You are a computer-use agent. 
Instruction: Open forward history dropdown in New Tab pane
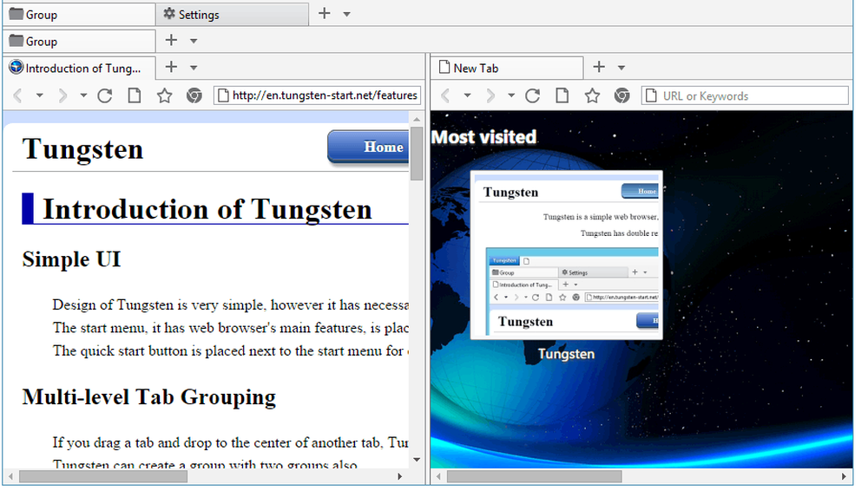(x=511, y=96)
